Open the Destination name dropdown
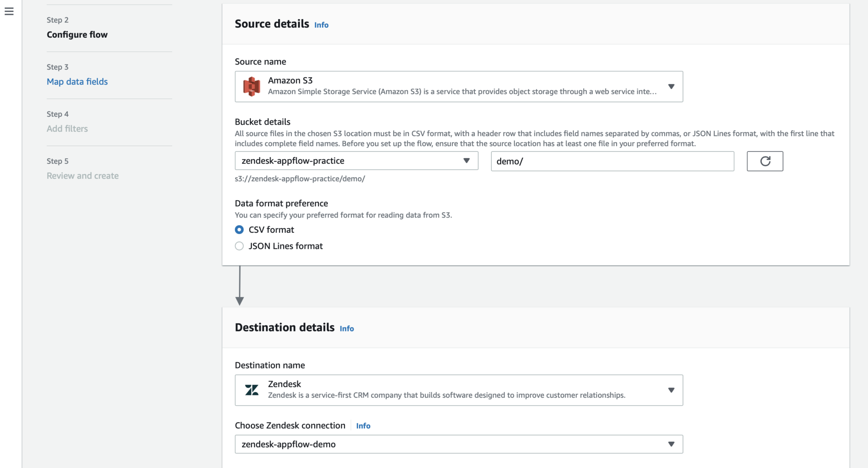 [x=671, y=390]
